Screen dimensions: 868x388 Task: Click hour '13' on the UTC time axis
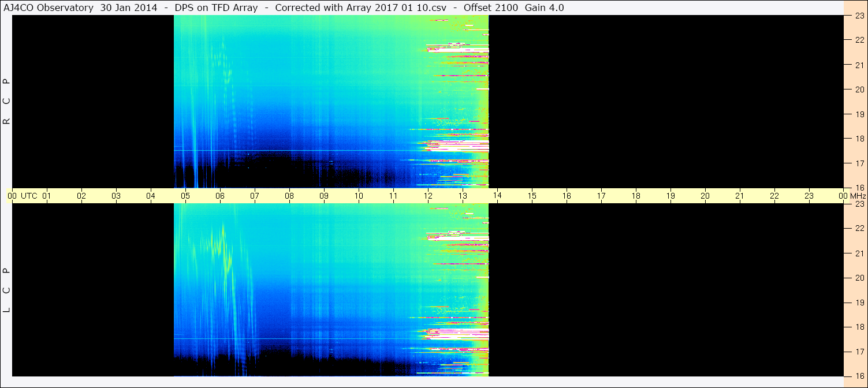coord(463,196)
